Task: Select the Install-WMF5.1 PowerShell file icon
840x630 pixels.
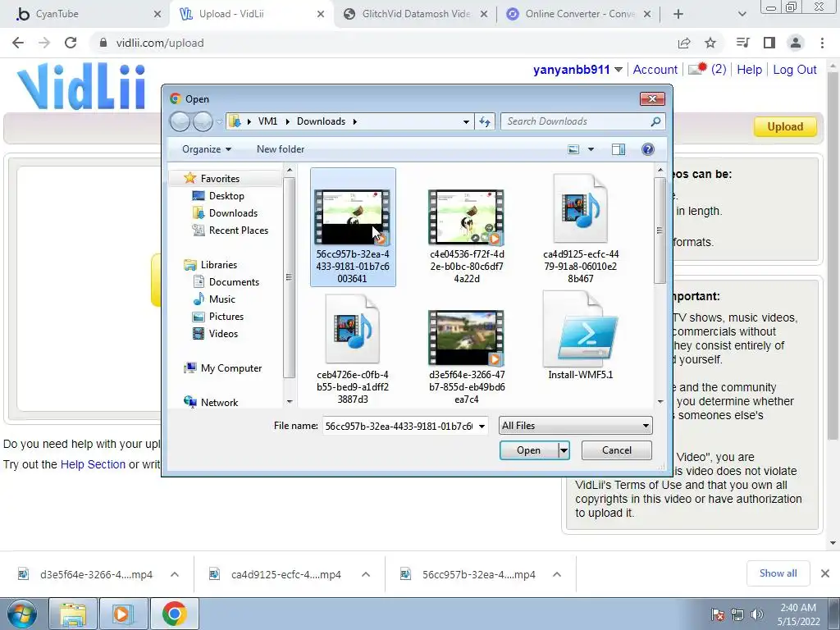Action: click(580, 329)
